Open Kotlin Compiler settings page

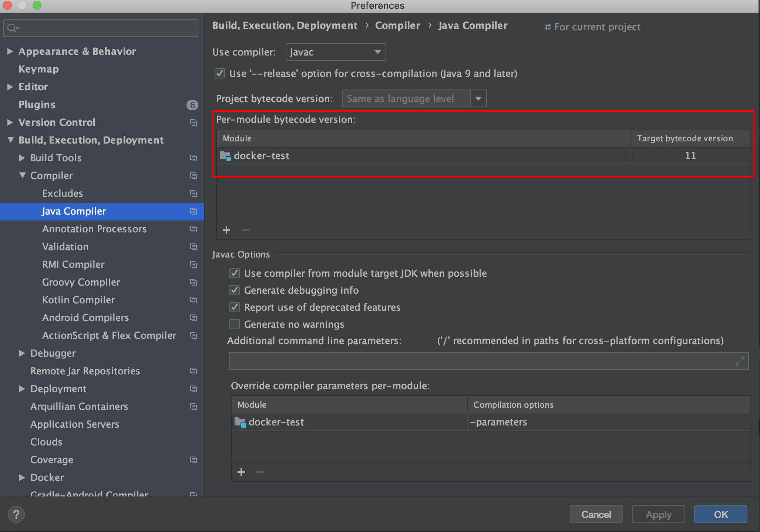(x=78, y=300)
